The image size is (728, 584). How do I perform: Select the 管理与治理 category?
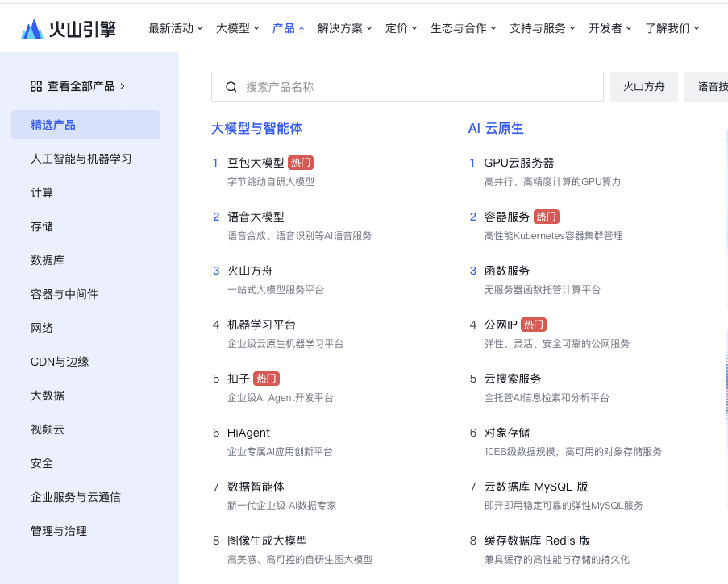(x=59, y=531)
